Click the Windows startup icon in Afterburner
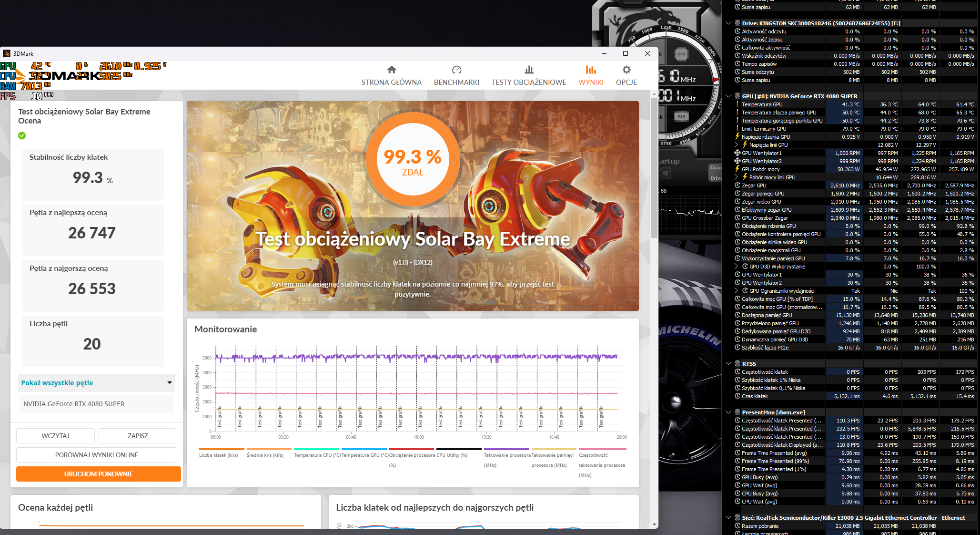980x535 pixels. (x=666, y=173)
